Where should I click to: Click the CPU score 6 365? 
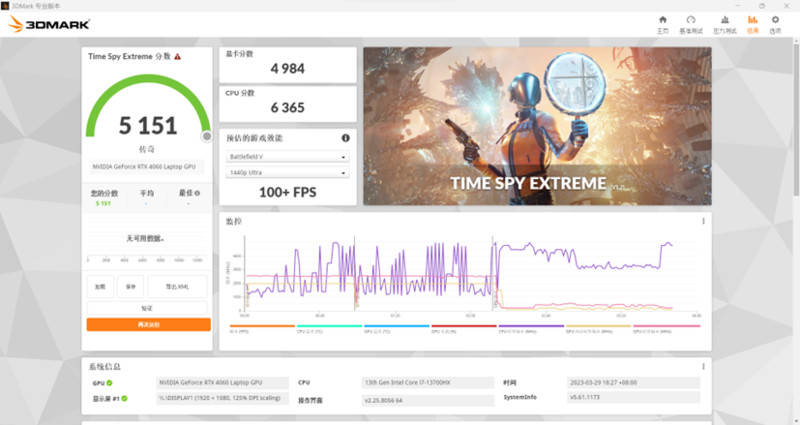(288, 108)
